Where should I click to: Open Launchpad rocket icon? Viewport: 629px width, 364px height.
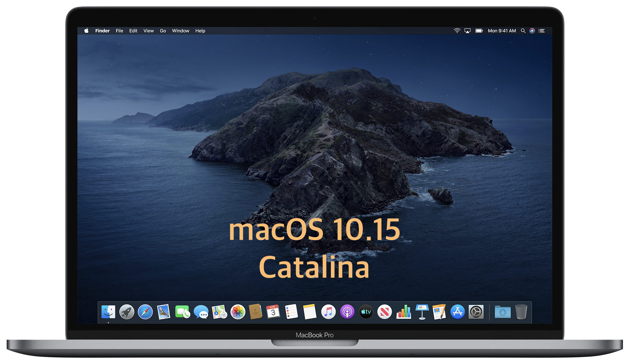point(127,312)
